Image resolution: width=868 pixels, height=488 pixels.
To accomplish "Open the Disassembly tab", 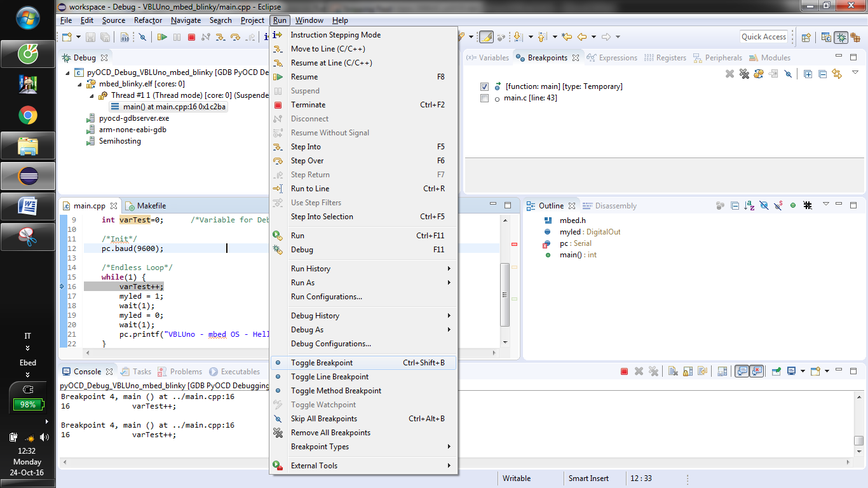I will click(609, 206).
